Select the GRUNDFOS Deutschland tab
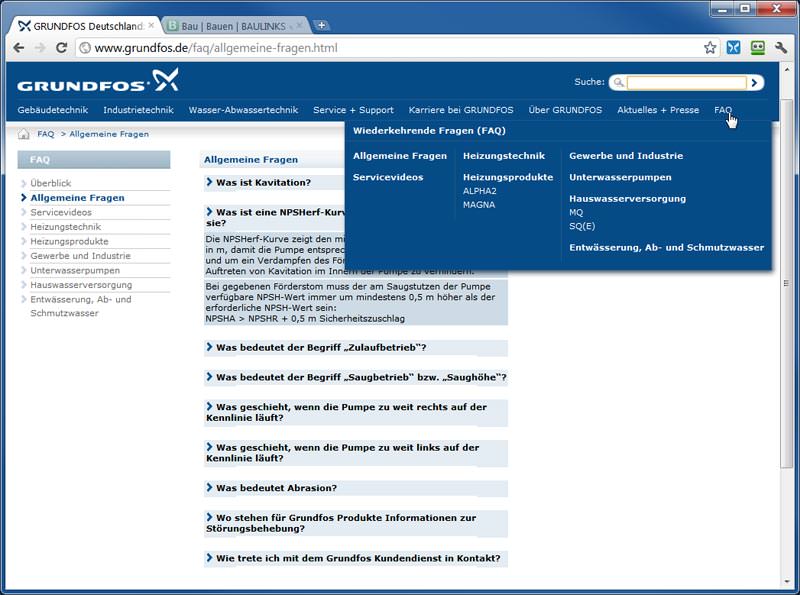Image resolution: width=800 pixels, height=595 pixels. pyautogui.click(x=86, y=26)
